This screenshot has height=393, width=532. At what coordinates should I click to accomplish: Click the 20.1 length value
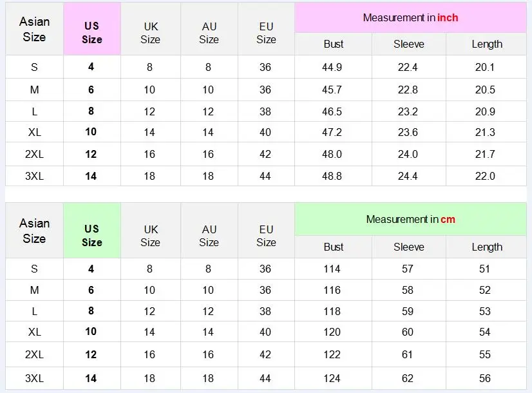coord(485,67)
